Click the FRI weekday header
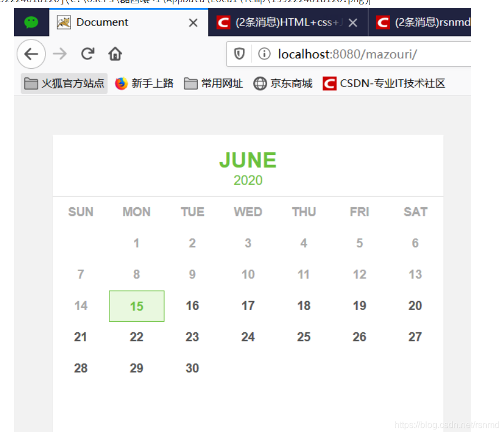 point(360,212)
